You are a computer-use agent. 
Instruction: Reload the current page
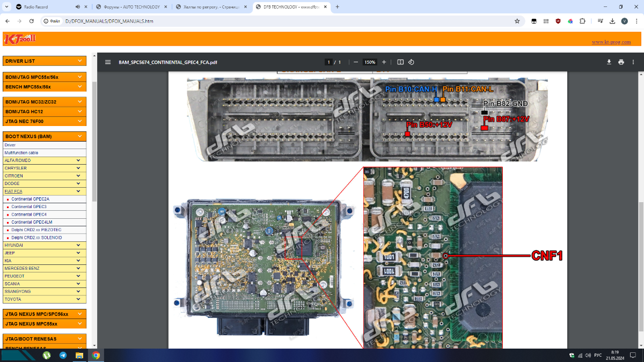click(x=32, y=21)
